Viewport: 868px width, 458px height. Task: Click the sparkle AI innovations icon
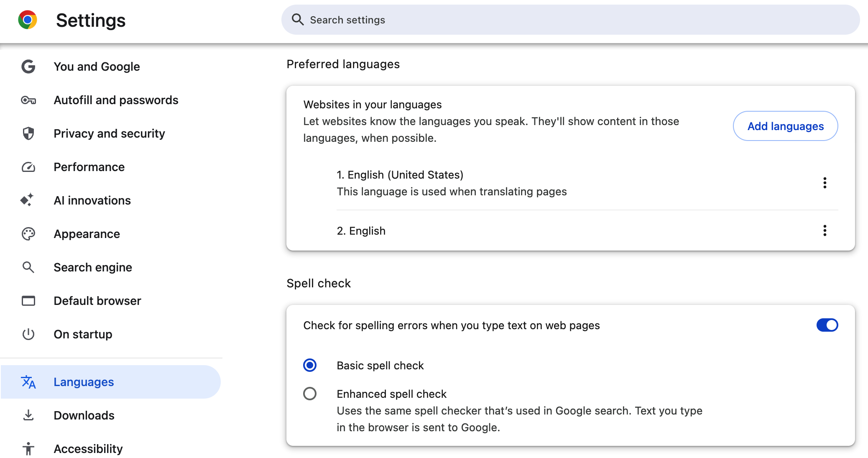(27, 200)
